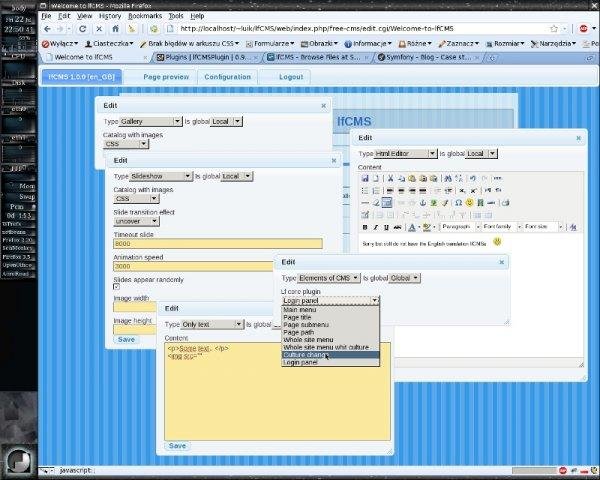Screen dimensions: 600x480
Task: Open the Firefox Bookmarks menu
Action: point(145,16)
